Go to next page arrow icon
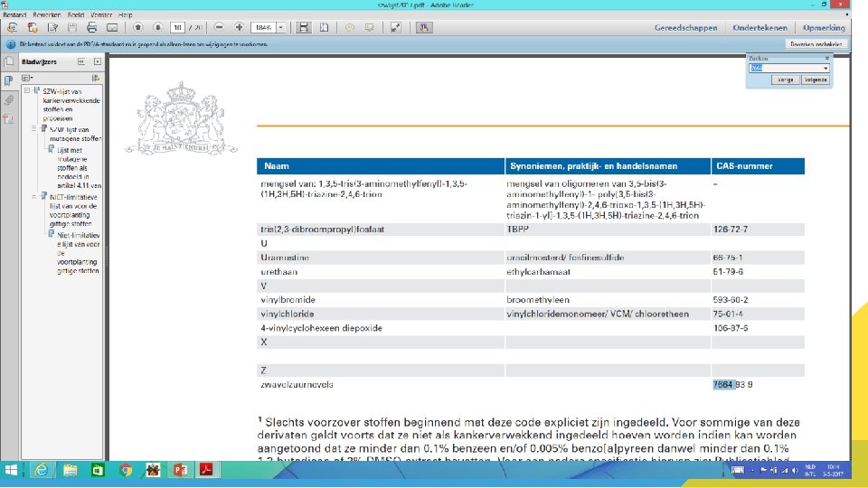Image resolution: width=868 pixels, height=488 pixels. [157, 28]
